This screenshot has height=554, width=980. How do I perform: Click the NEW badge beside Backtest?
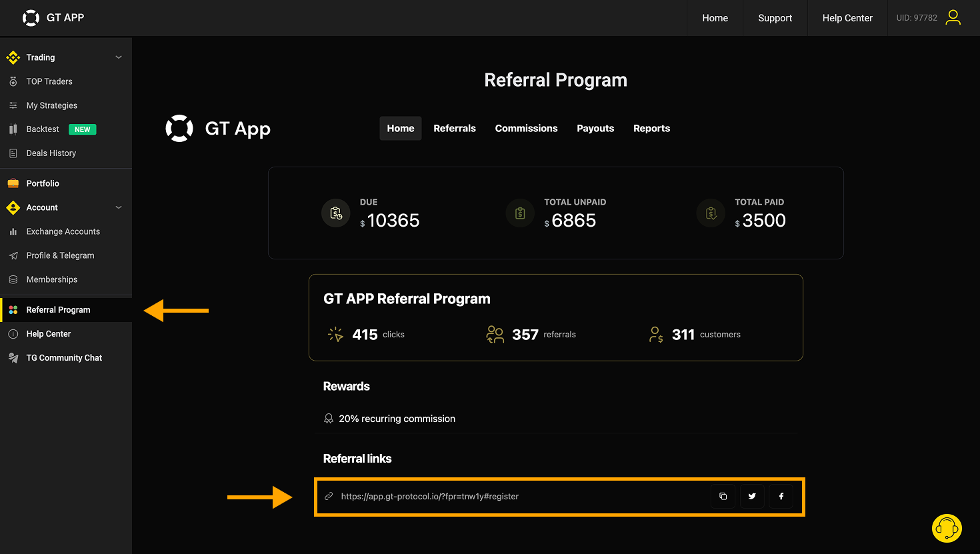tap(83, 129)
